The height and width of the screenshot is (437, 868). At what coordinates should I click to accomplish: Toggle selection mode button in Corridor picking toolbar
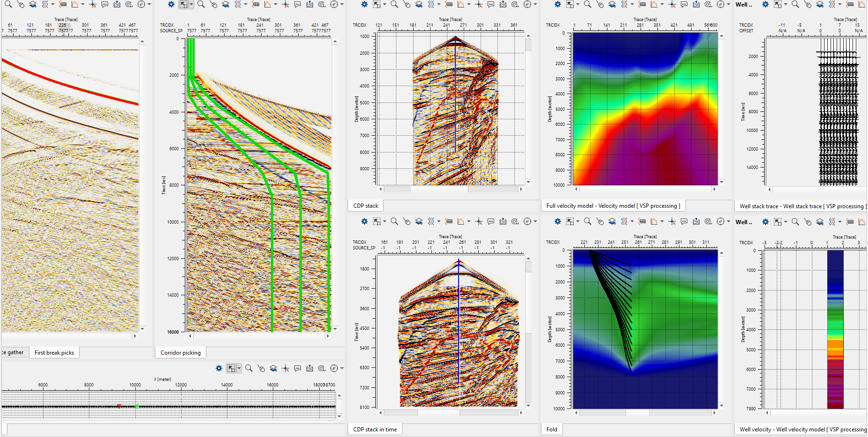(x=183, y=4)
